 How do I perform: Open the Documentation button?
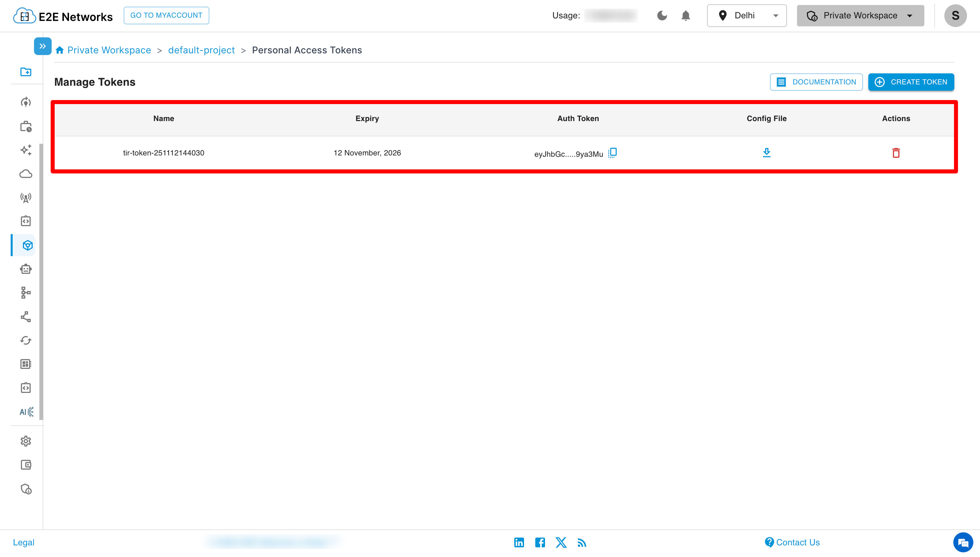816,82
